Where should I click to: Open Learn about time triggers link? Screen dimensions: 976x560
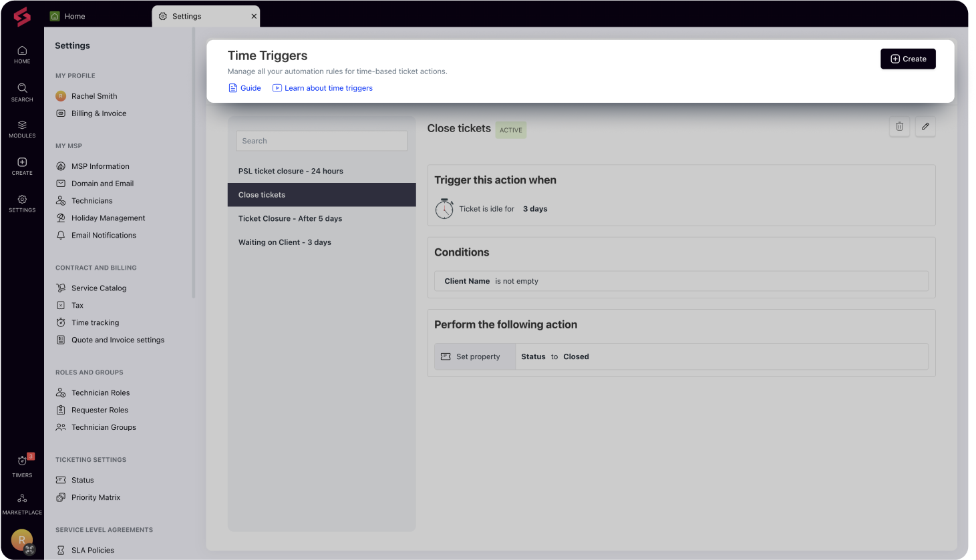click(x=323, y=87)
